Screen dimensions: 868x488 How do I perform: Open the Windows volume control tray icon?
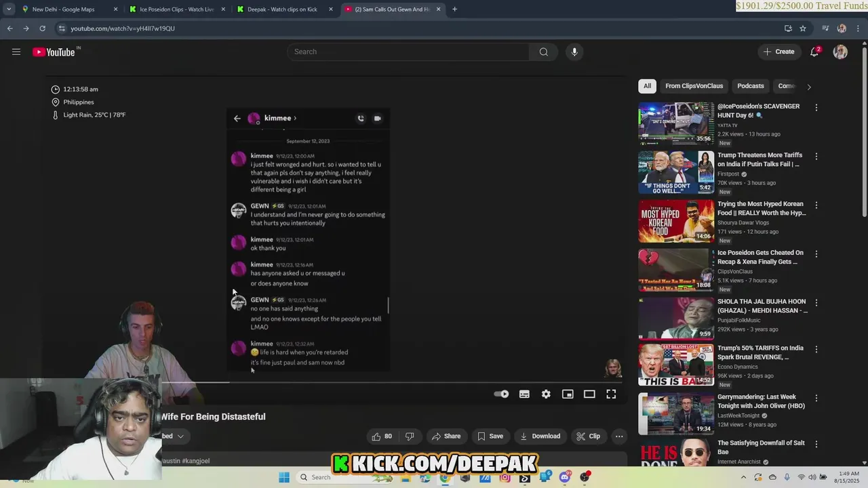tap(812, 477)
